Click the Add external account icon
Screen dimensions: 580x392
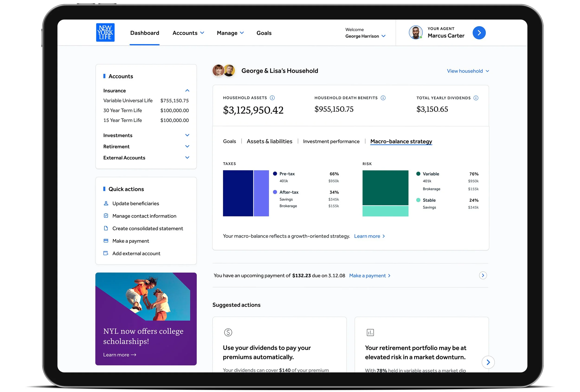pos(106,253)
